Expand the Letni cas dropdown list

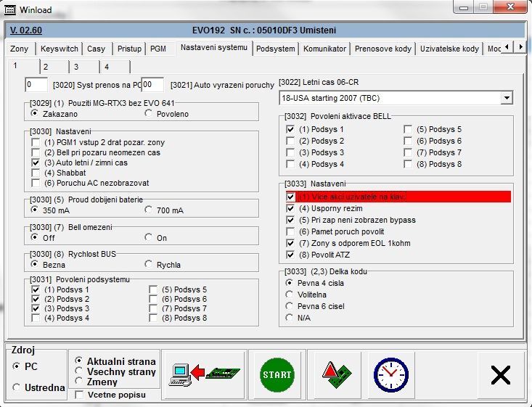tap(506, 98)
